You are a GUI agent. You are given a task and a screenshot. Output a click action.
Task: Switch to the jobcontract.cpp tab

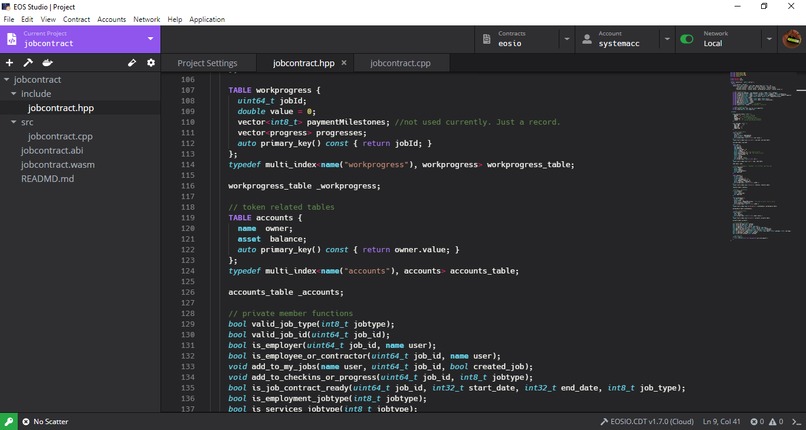coord(400,63)
